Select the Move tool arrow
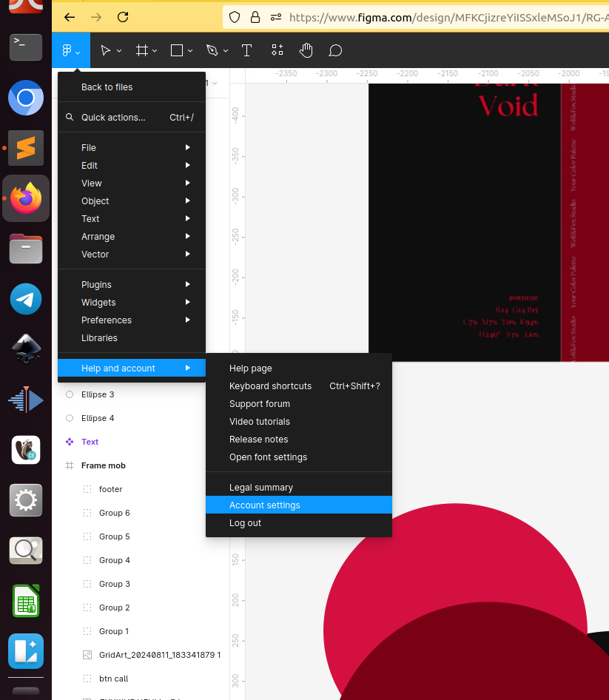This screenshot has width=609, height=700. pyautogui.click(x=105, y=50)
